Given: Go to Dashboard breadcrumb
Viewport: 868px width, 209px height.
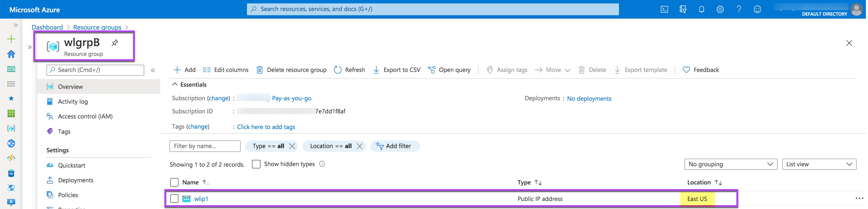Looking at the screenshot, I should (47, 27).
